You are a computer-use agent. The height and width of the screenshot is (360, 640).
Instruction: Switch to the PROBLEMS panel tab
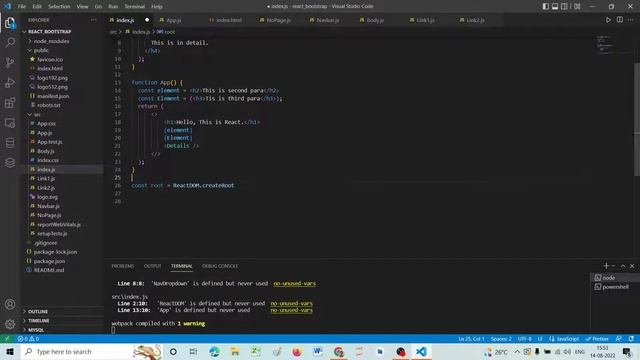[123, 266]
